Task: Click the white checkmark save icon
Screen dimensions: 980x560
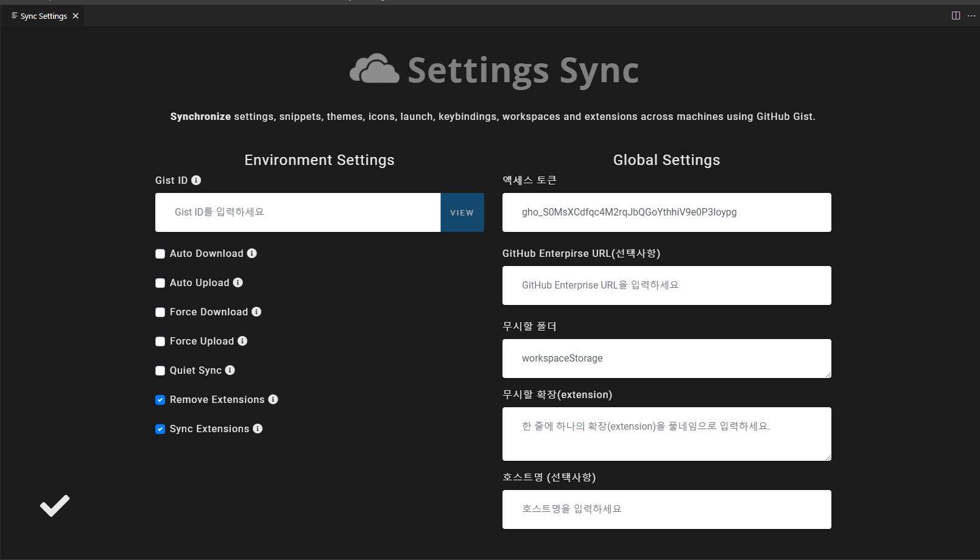Action: click(55, 505)
